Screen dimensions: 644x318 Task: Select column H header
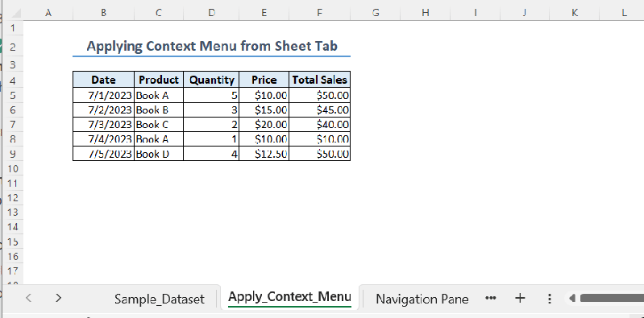(x=426, y=13)
